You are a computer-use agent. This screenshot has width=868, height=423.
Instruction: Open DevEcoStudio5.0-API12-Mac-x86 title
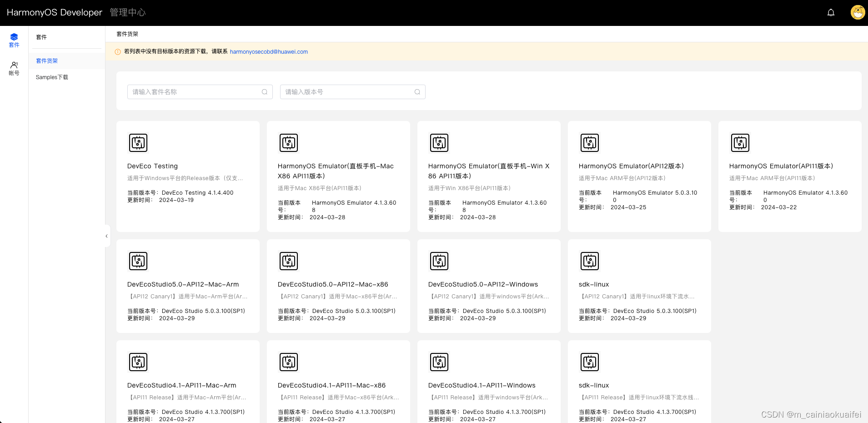click(333, 285)
